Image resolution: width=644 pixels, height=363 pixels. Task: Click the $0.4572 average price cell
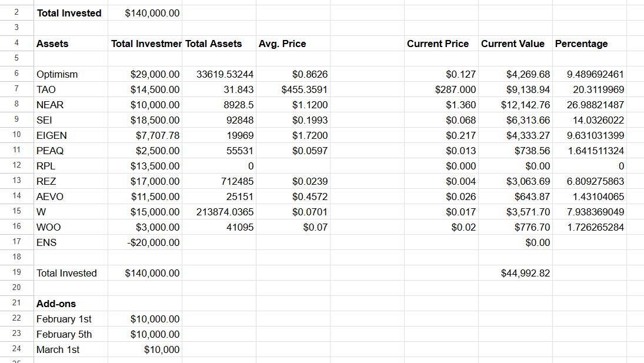coord(293,197)
